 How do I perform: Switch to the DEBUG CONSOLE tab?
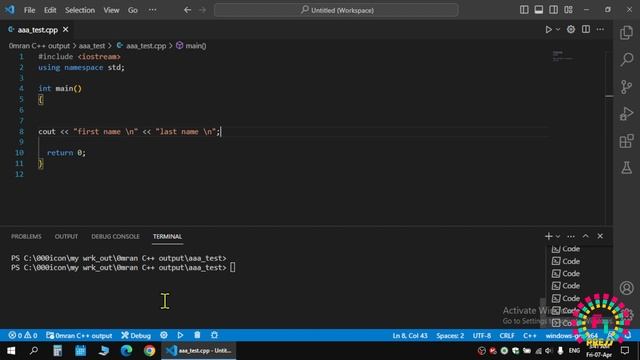(115, 236)
